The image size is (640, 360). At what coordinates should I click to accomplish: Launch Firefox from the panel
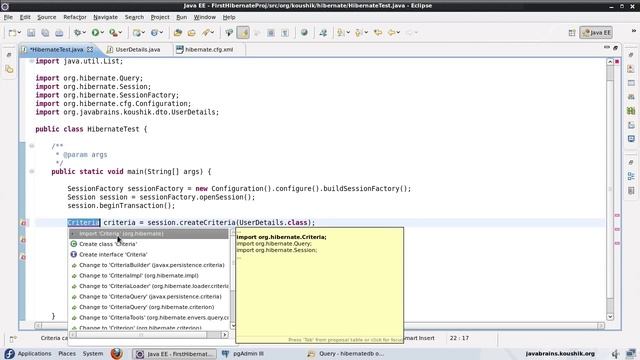117,353
